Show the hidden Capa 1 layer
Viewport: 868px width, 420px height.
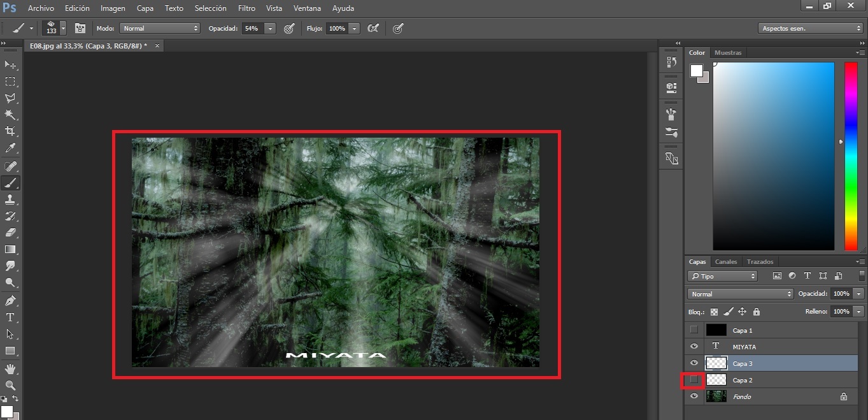pos(694,329)
